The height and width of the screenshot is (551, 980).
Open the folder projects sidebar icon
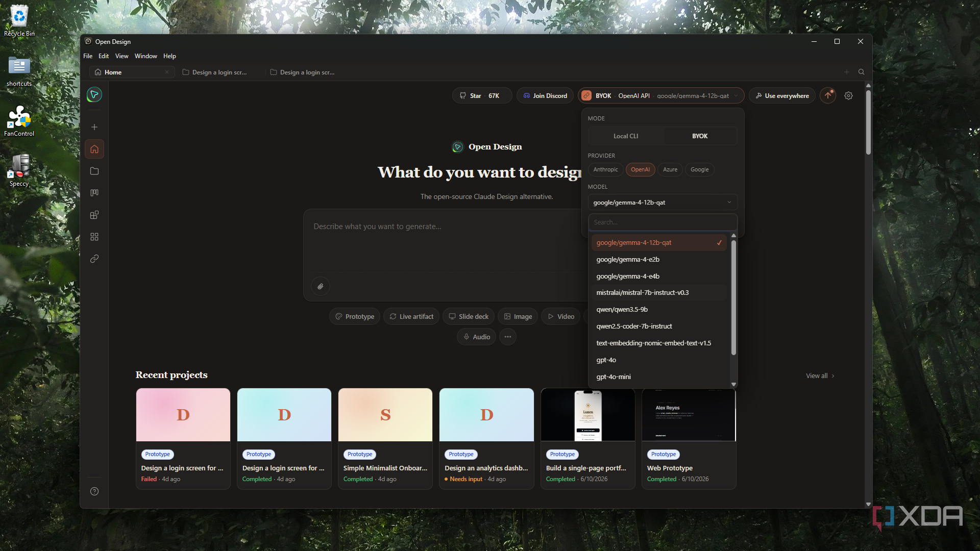(x=94, y=171)
